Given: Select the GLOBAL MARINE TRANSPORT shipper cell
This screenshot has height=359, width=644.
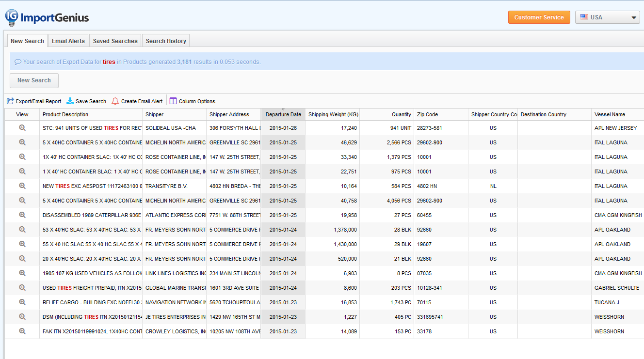Looking at the screenshot, I should (x=175, y=288).
